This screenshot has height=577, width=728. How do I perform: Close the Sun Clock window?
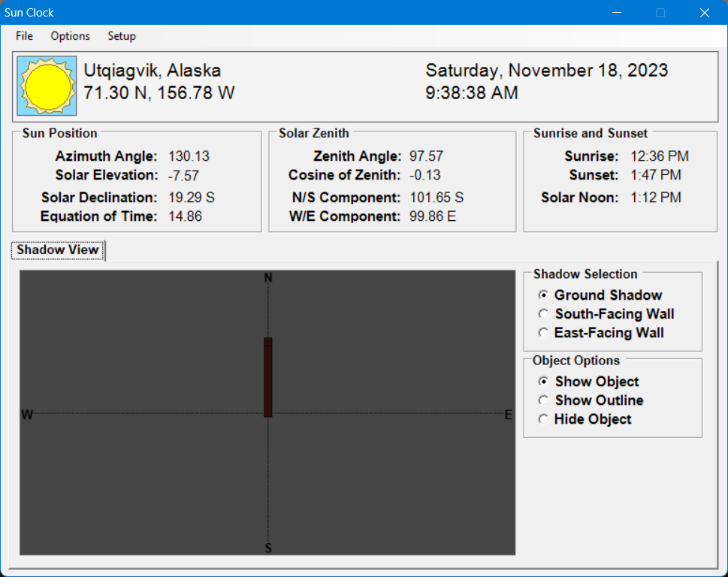point(704,13)
